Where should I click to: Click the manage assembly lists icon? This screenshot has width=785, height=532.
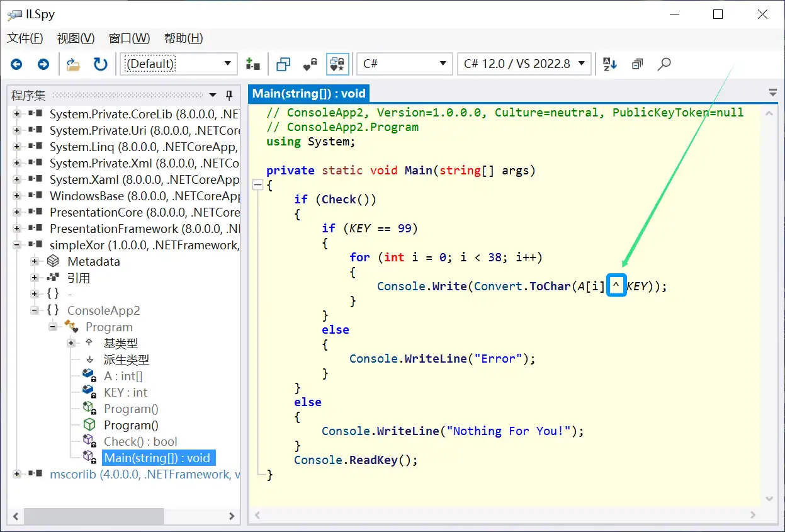[252, 64]
